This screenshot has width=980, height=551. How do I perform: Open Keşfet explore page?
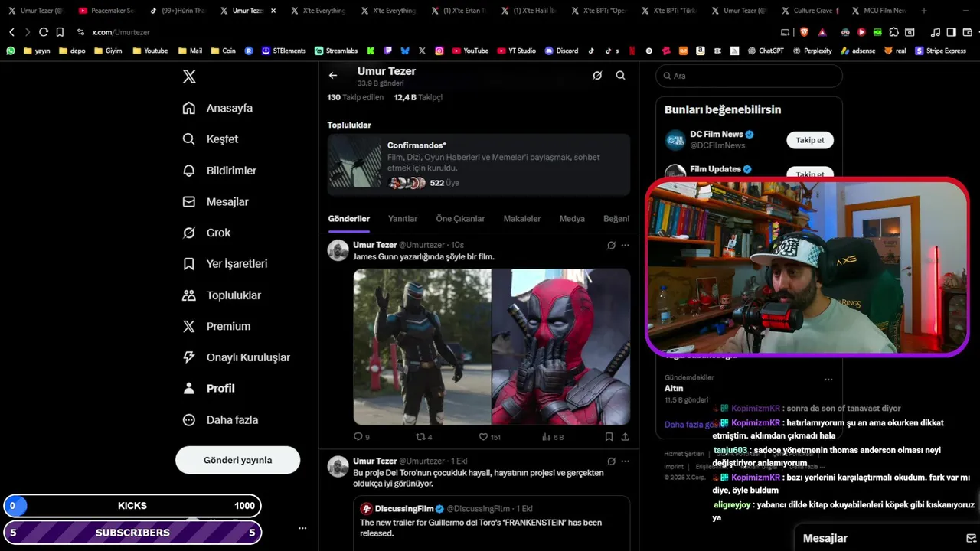pos(211,139)
